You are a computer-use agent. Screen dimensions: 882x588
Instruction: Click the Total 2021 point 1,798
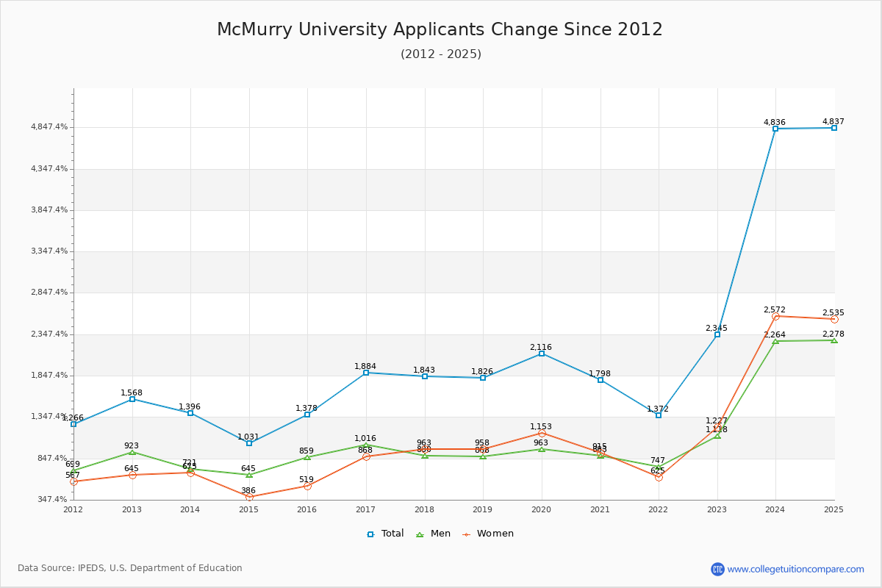tap(600, 380)
